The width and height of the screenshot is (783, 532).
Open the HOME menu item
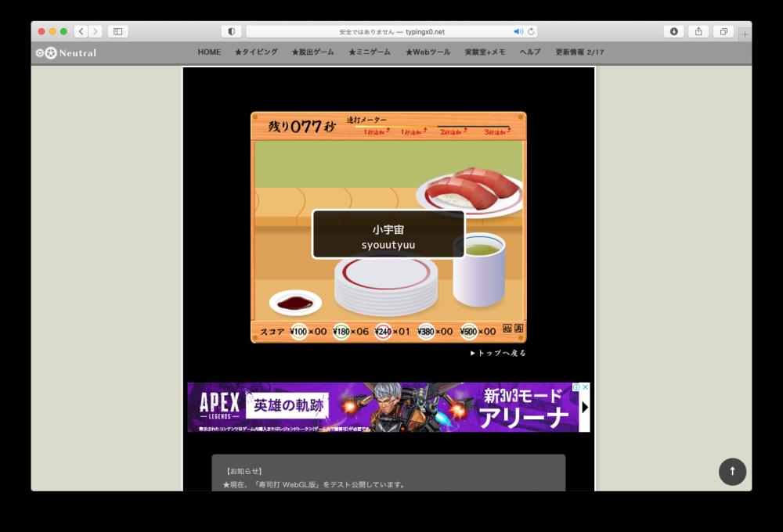tap(209, 52)
